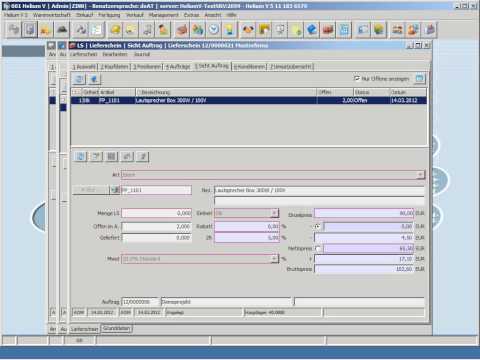Switch to the 2 Kopfdaten tab
Viewport: 480px width, 360px height.
tap(114, 67)
